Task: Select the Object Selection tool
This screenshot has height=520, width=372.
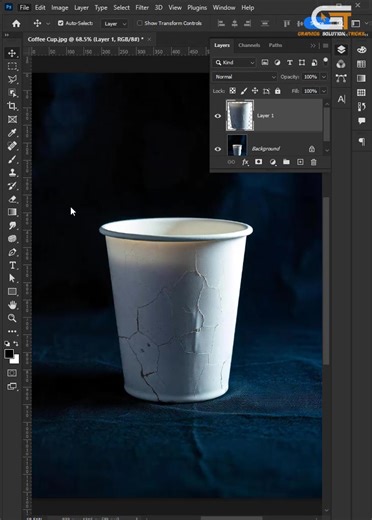Action: [12, 93]
